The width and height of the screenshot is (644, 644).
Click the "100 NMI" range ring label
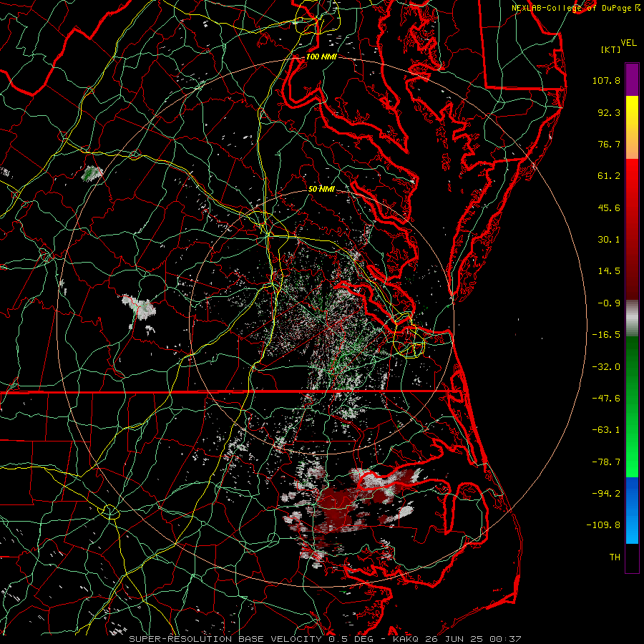pos(321,57)
